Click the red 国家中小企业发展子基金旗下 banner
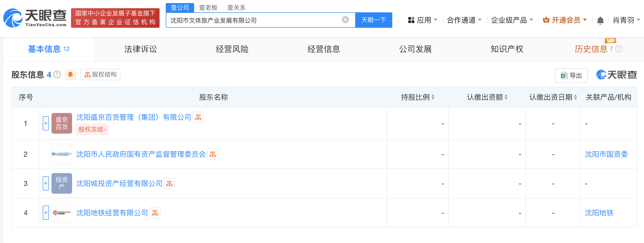This screenshot has height=243, width=644. coord(115,18)
